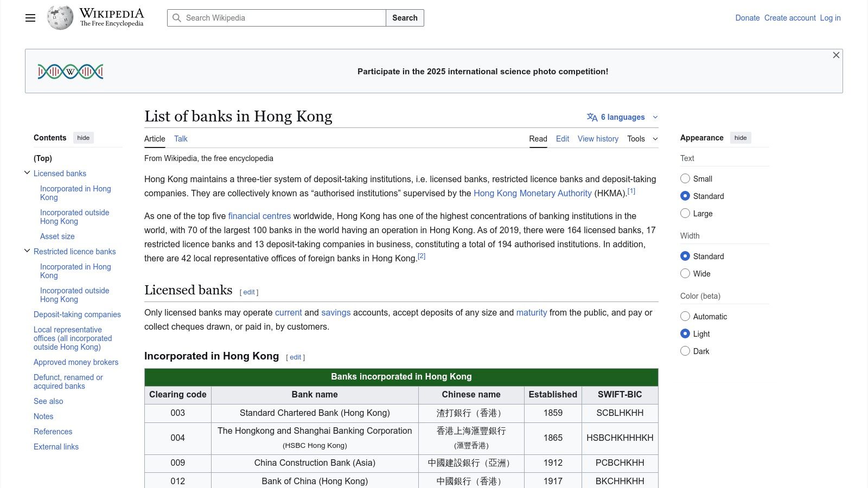Click the SWIFT-BIC column header

tap(620, 395)
